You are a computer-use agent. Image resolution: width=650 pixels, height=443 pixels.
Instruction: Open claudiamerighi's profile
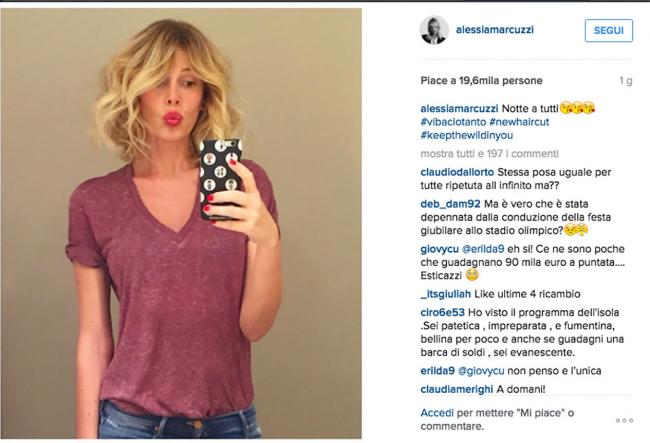click(457, 389)
